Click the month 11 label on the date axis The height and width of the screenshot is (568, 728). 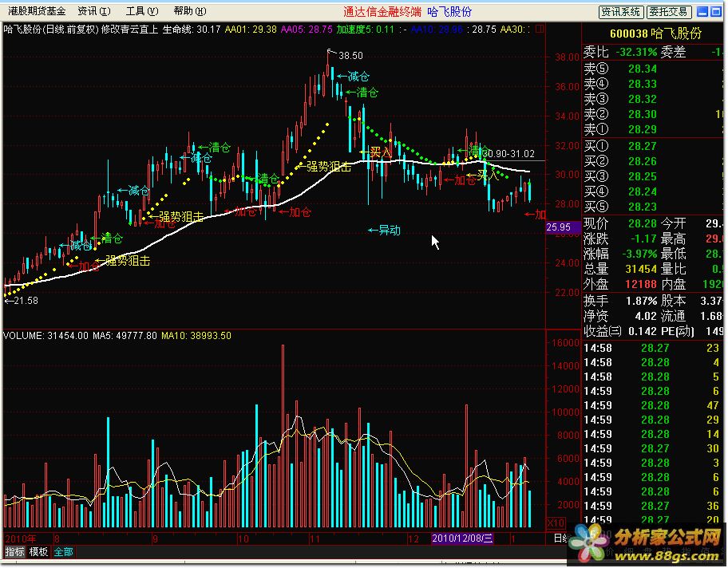tap(315, 538)
